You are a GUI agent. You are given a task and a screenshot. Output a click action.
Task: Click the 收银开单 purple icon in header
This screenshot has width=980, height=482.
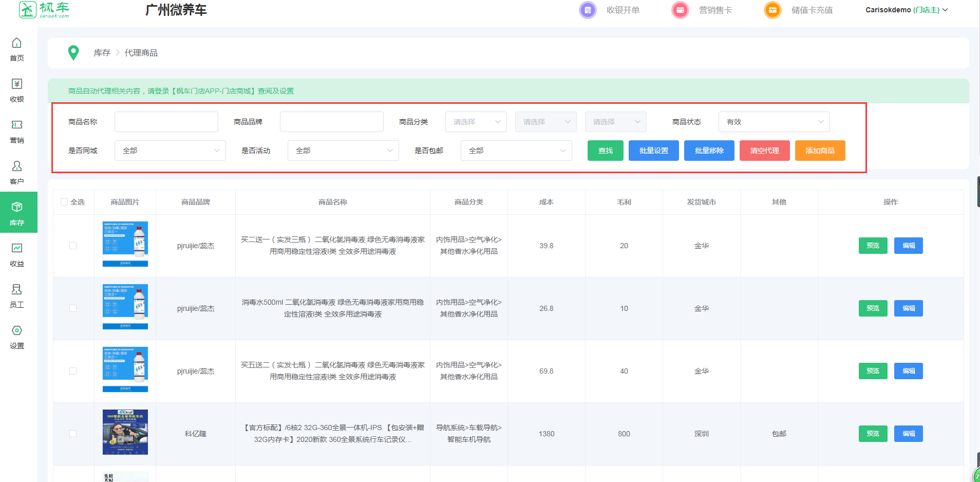(x=588, y=10)
